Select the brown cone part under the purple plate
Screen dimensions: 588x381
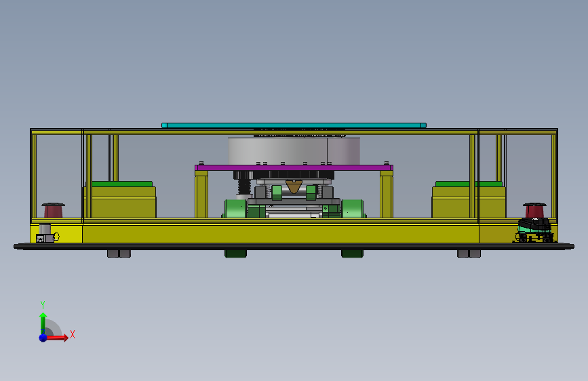click(294, 186)
